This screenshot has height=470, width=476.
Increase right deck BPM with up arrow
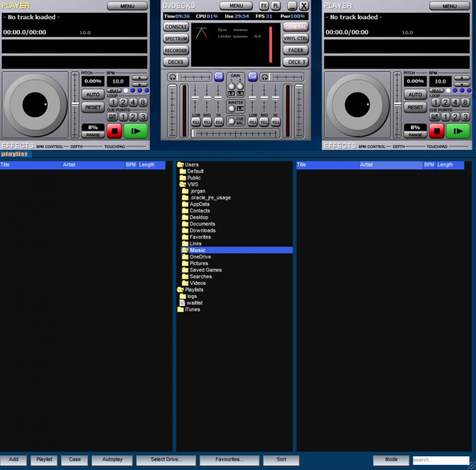click(x=462, y=78)
